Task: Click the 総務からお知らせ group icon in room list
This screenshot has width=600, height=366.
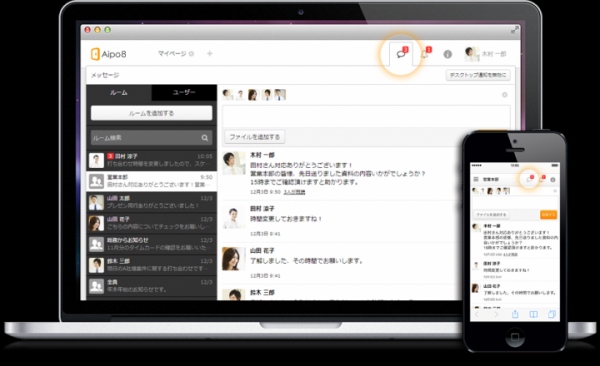Action: (x=96, y=244)
